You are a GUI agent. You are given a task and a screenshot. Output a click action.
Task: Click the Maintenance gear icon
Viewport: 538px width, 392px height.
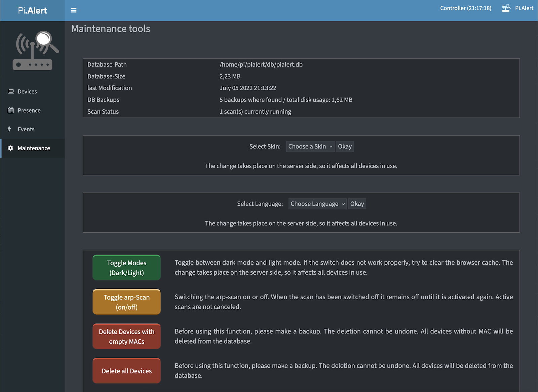pyautogui.click(x=10, y=148)
